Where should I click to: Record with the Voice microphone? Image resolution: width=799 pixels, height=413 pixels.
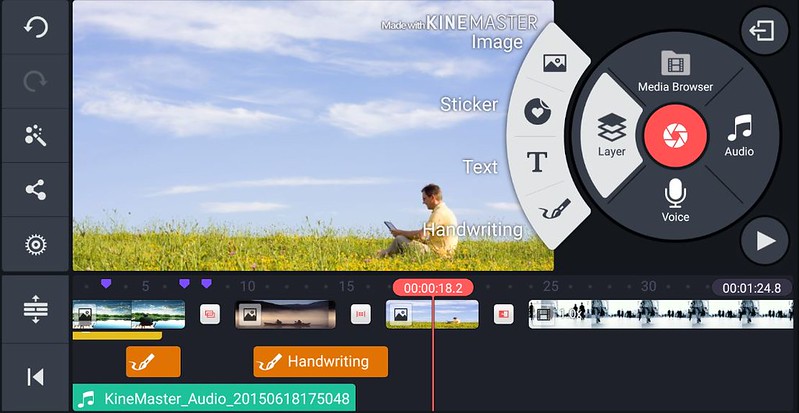676,198
